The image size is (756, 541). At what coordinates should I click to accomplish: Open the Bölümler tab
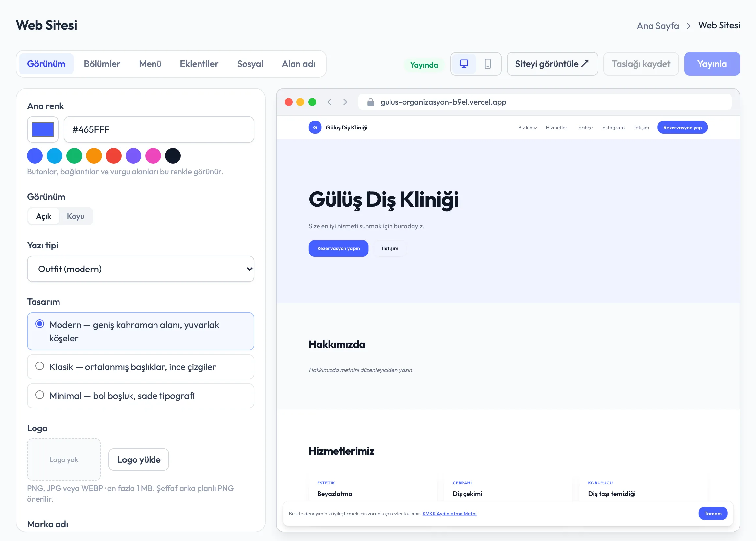tap(102, 64)
